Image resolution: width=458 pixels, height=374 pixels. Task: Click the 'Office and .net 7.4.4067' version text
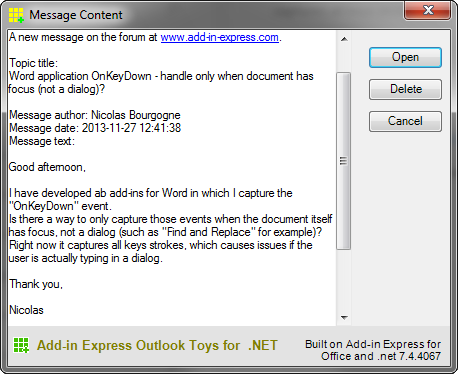pos(381,356)
